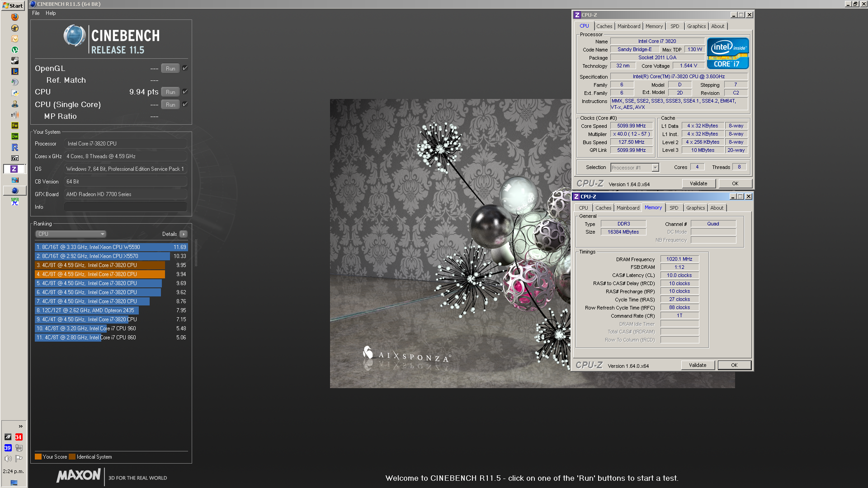Toggle the CPU (Single Core) test checkbox

click(x=185, y=104)
